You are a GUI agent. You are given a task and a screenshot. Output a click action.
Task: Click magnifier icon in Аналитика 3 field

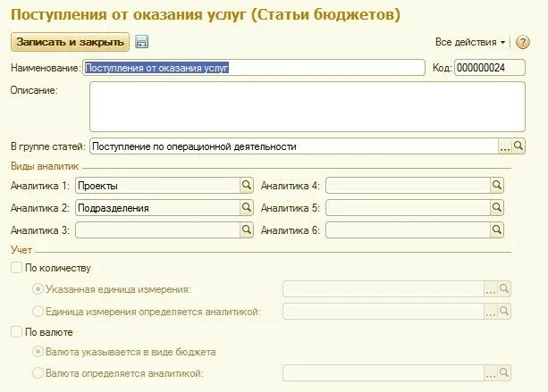pyautogui.click(x=247, y=229)
